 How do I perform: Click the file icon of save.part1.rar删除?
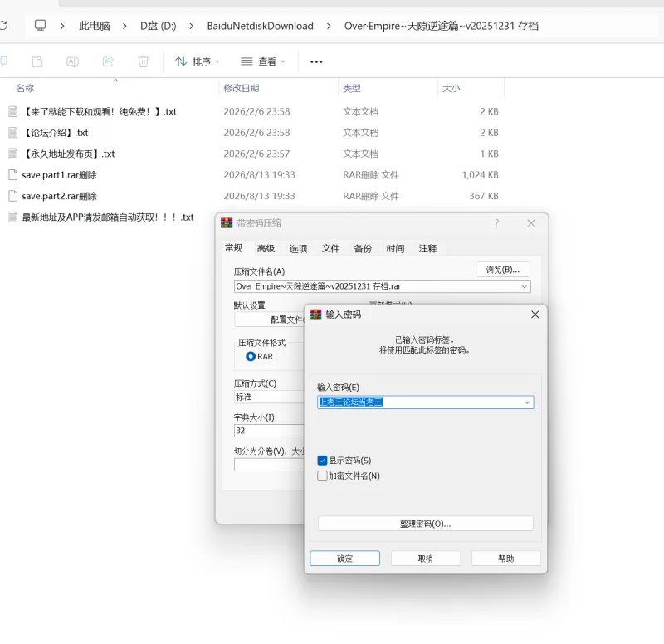pyautogui.click(x=13, y=175)
